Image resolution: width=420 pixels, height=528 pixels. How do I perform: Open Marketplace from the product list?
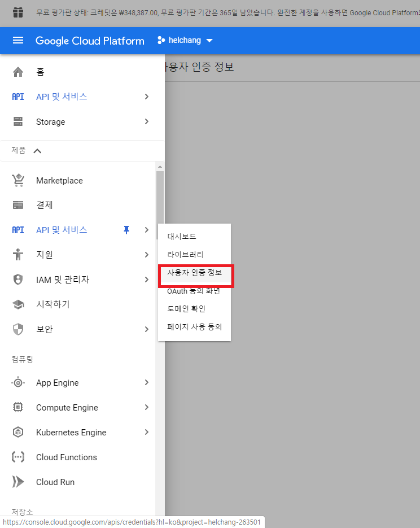[x=60, y=181]
